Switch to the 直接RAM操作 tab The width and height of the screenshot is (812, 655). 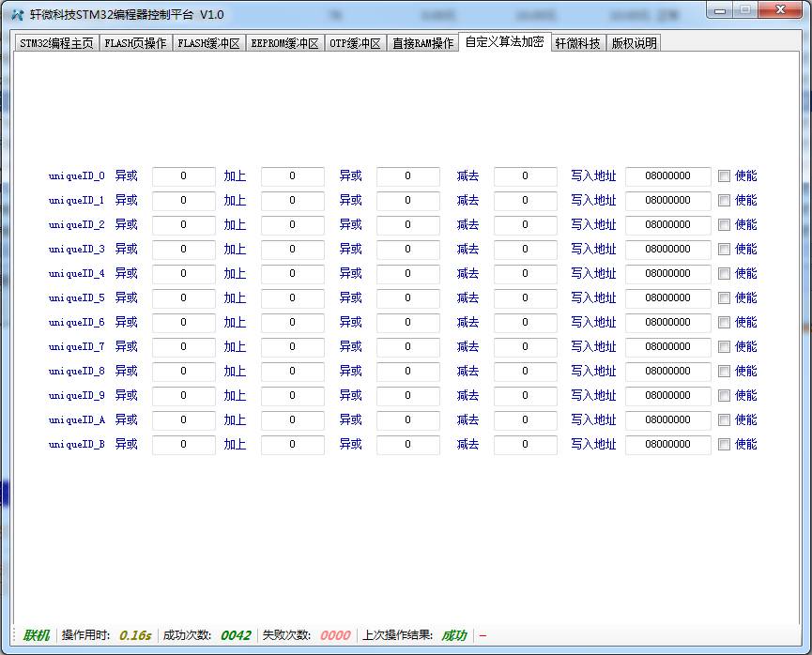pyautogui.click(x=422, y=43)
